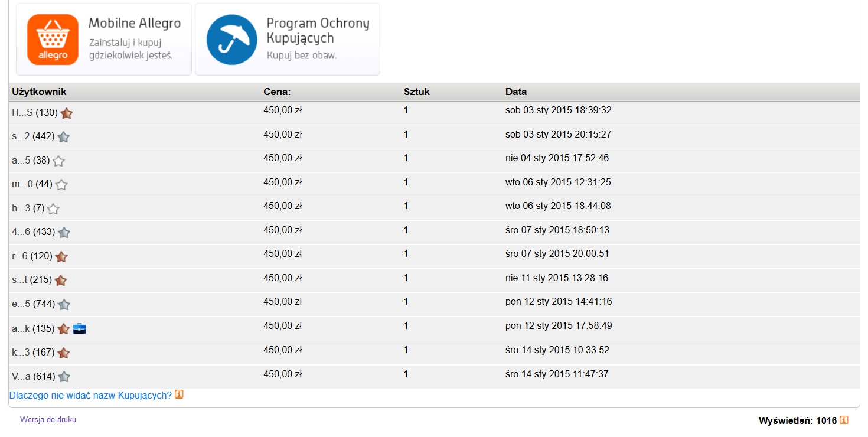Image resolution: width=868 pixels, height=437 pixels.
Task: Click date 'pon 12 sty 2015 17:58:49'
Action: (x=559, y=326)
